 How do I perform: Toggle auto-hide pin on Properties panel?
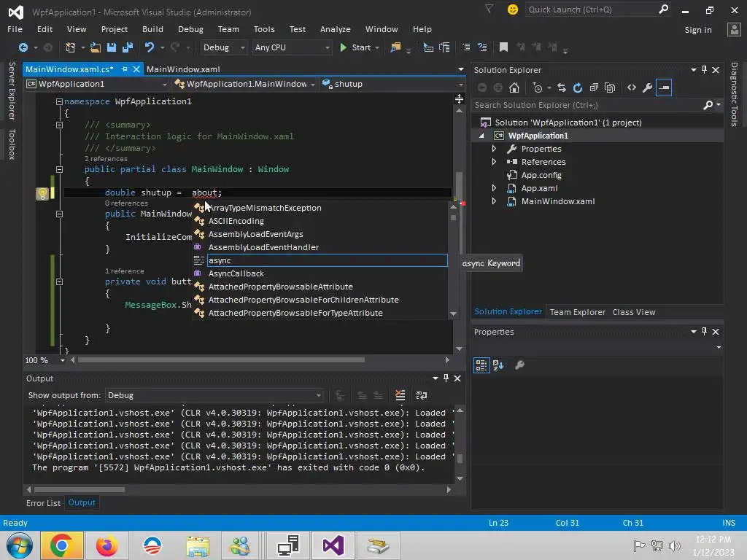pos(704,332)
